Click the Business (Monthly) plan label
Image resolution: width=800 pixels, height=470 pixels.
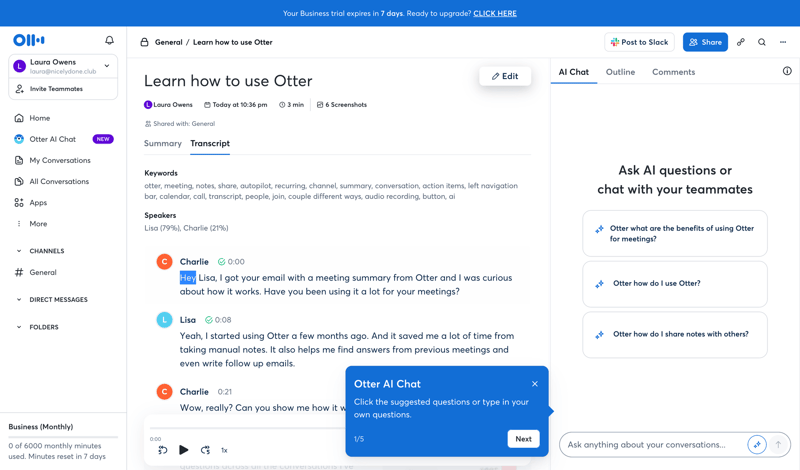pyautogui.click(x=41, y=427)
